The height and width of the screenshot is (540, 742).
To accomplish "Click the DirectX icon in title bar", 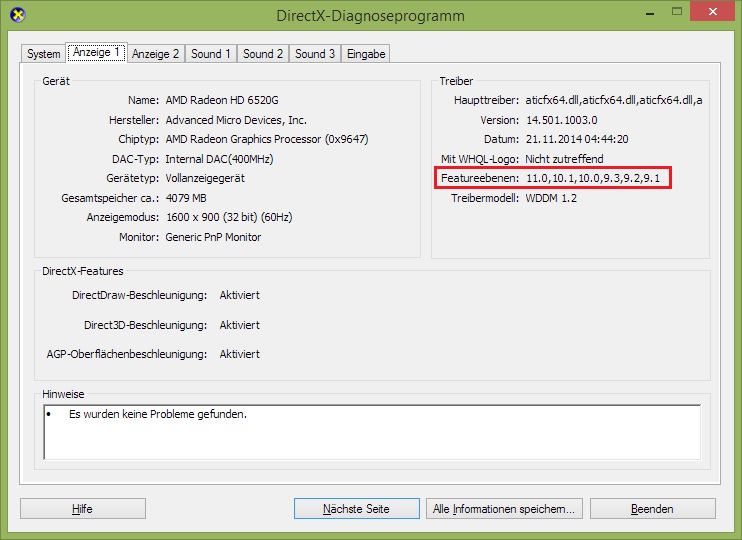I will [17, 15].
